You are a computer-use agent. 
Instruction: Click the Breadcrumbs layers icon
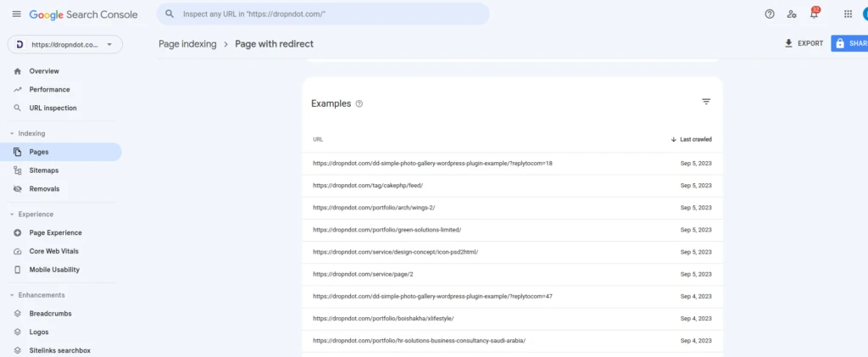17,313
